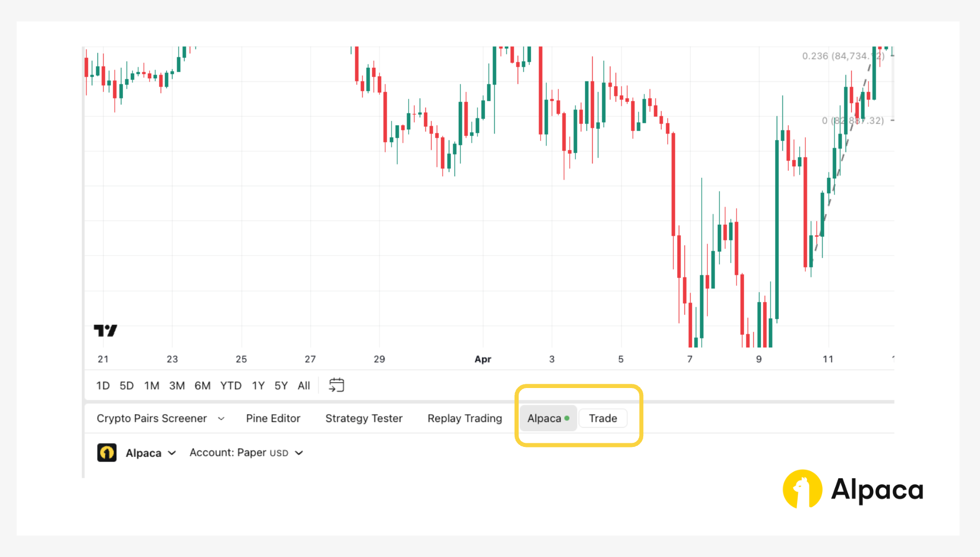Select the 5Y timeframe

tap(280, 385)
